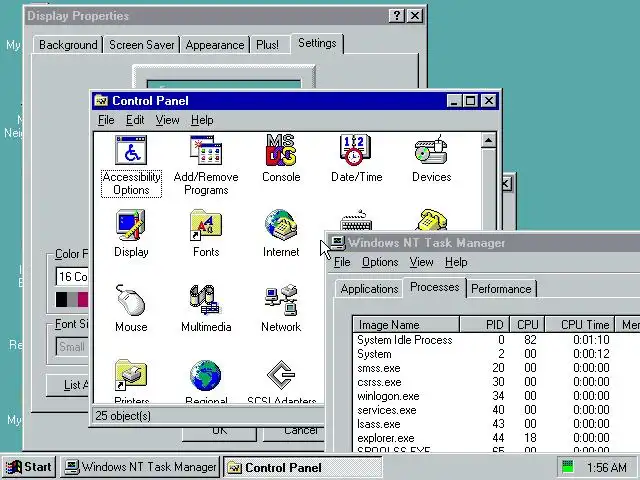Click the Control Panel scrollbar up arrow

pos(489,140)
